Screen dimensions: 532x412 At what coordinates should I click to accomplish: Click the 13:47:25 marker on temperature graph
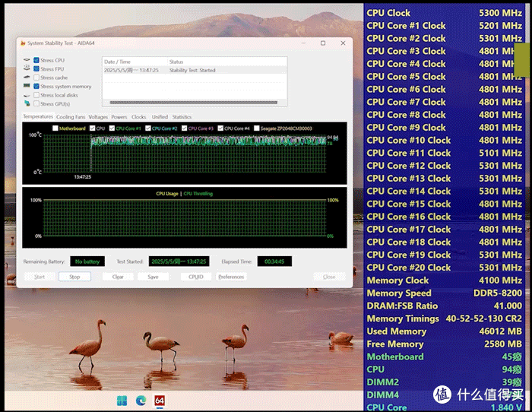82,177
